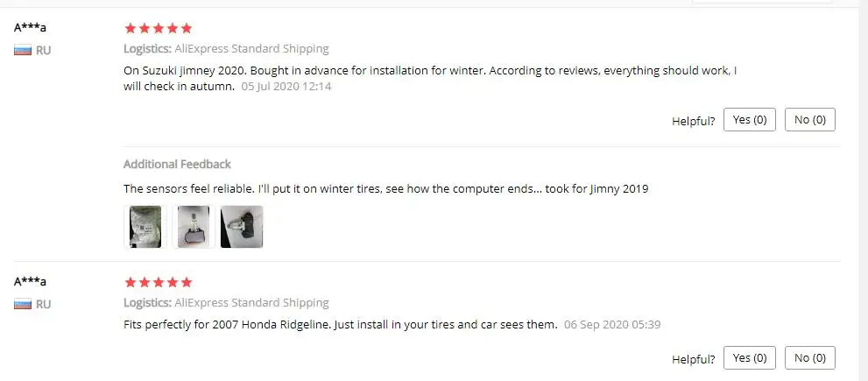Click the Additional Feedback heading
The width and height of the screenshot is (868, 381).
[x=177, y=165]
